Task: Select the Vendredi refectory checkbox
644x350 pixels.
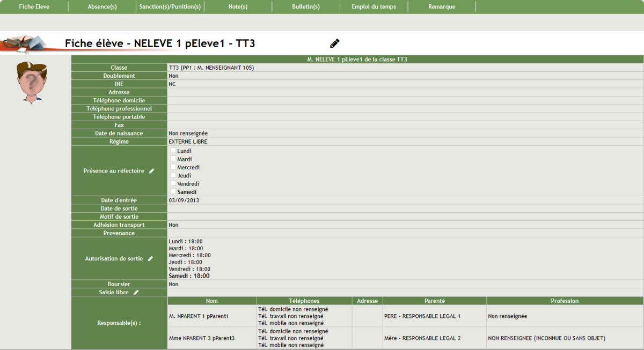Action: coord(173,183)
